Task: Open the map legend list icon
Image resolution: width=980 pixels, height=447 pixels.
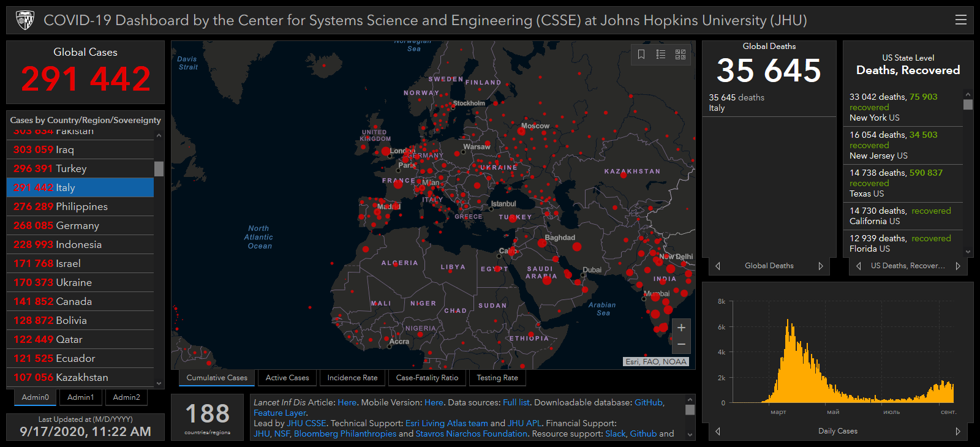Action: 661,54
